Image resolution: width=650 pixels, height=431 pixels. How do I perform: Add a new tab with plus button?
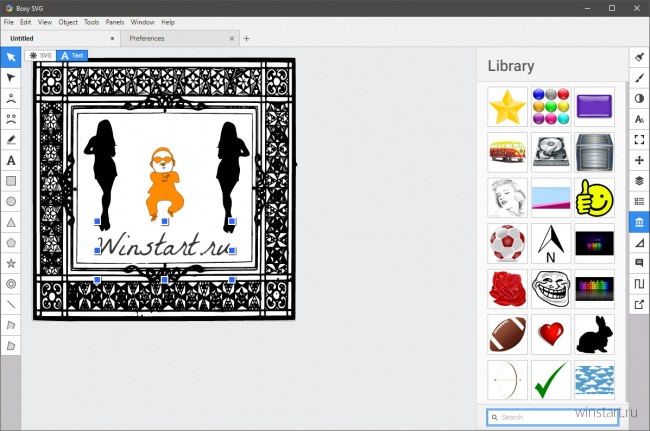tap(247, 39)
